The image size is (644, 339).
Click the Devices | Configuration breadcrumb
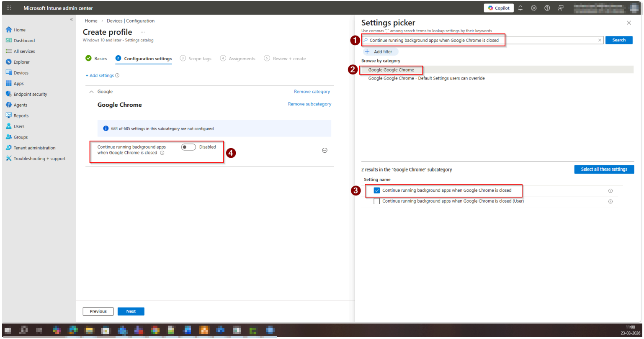(131, 21)
